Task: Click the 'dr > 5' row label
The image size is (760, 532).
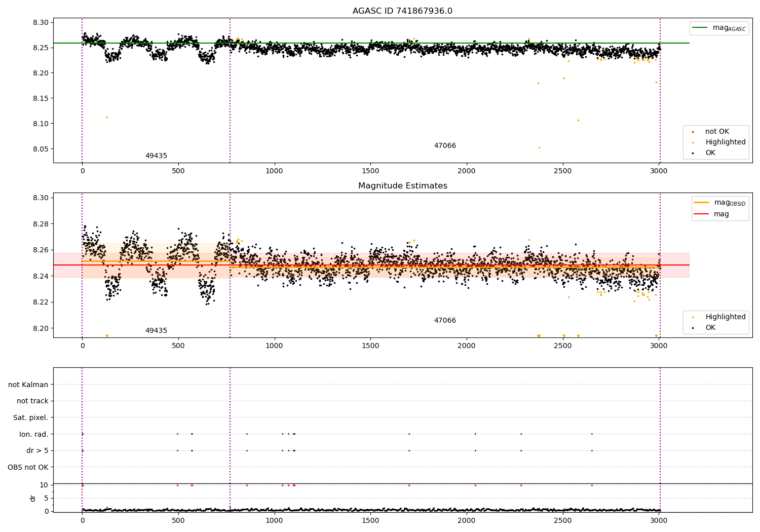Action: 37,450
